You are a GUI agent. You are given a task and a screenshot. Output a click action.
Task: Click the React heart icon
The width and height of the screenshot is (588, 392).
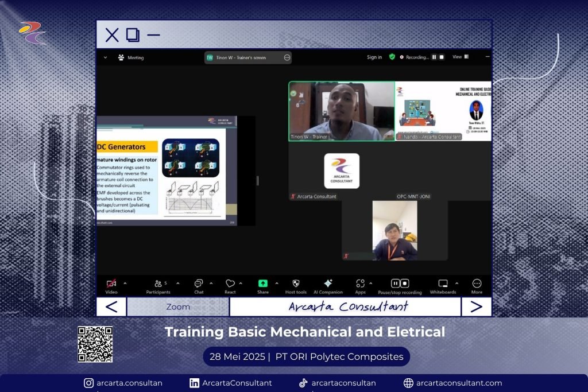pyautogui.click(x=230, y=284)
